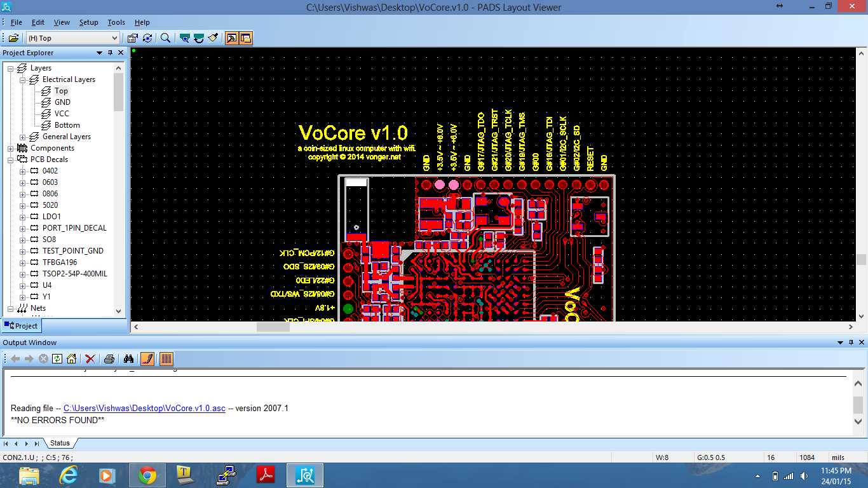
Task: Switch to the Project tab
Action: click(x=22, y=326)
